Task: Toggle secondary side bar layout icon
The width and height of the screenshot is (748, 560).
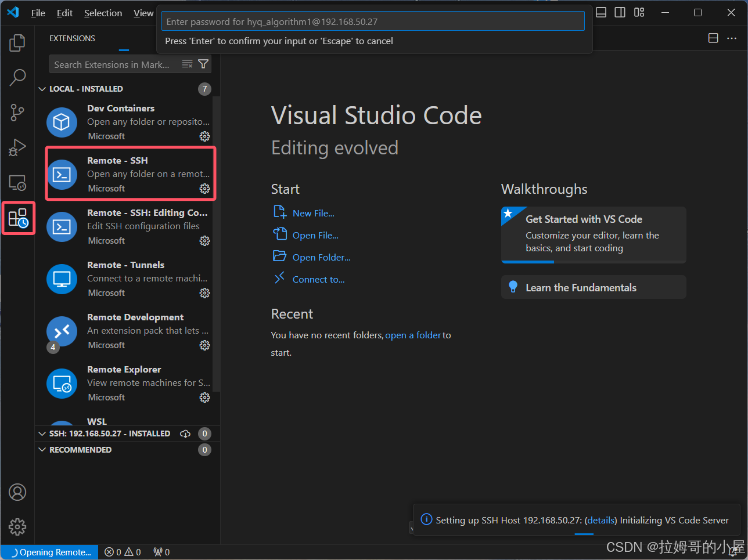Action: pos(620,12)
